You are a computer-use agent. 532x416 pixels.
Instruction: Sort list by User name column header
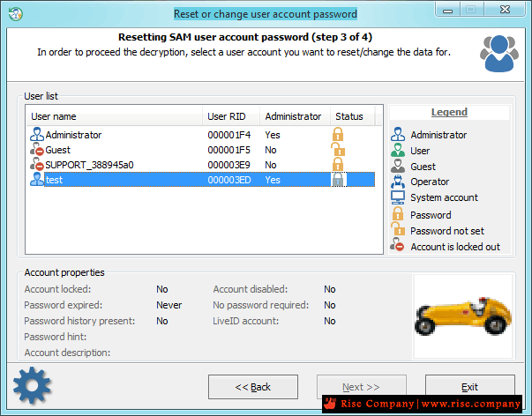tap(113, 116)
